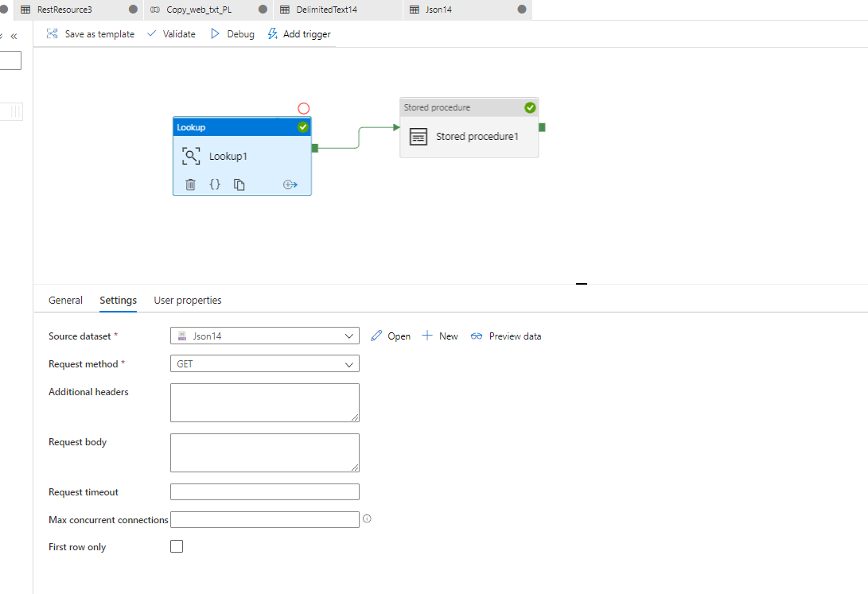Screen dimensions: 868x594
Task: Select the Stored procedure1 activity name
Action: [x=477, y=136]
